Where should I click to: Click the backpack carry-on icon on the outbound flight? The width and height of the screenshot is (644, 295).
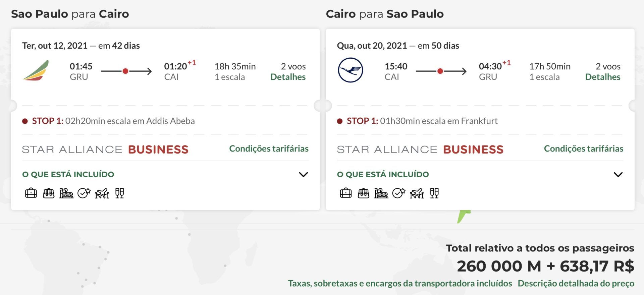click(x=49, y=193)
